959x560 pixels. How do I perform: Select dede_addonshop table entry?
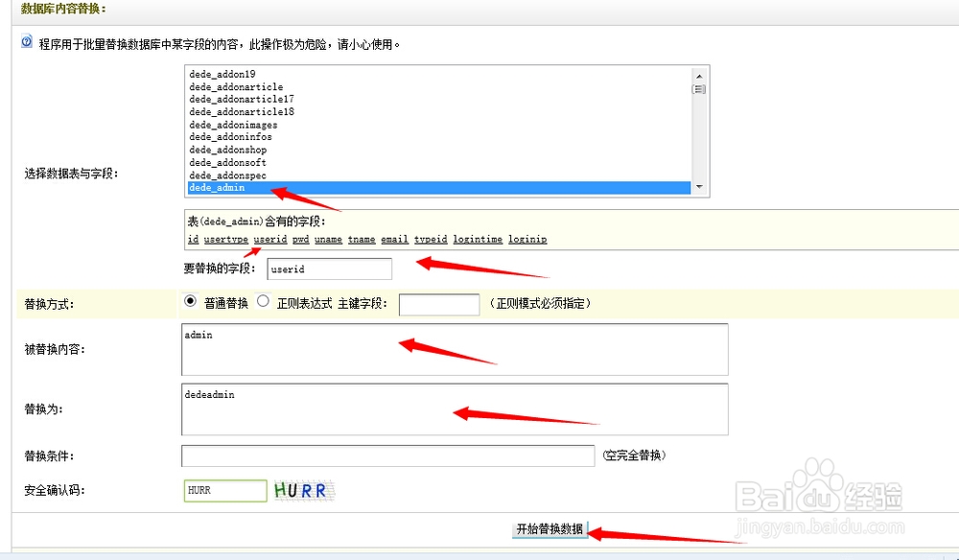tap(438, 150)
